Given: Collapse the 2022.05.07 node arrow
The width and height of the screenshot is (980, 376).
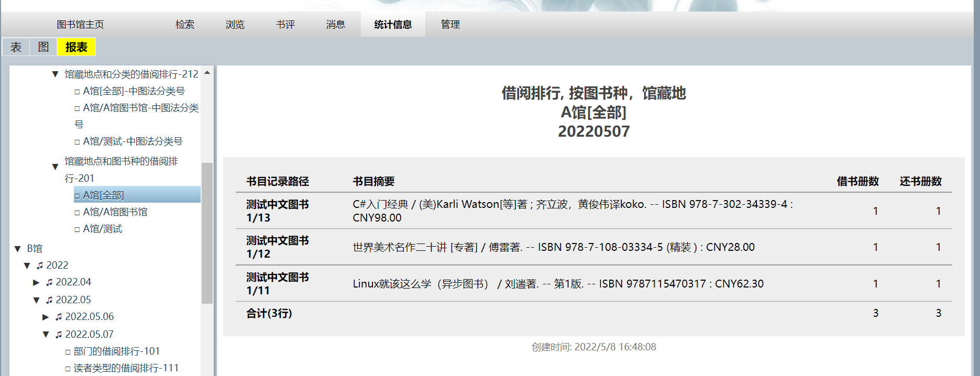Looking at the screenshot, I should 46,335.
